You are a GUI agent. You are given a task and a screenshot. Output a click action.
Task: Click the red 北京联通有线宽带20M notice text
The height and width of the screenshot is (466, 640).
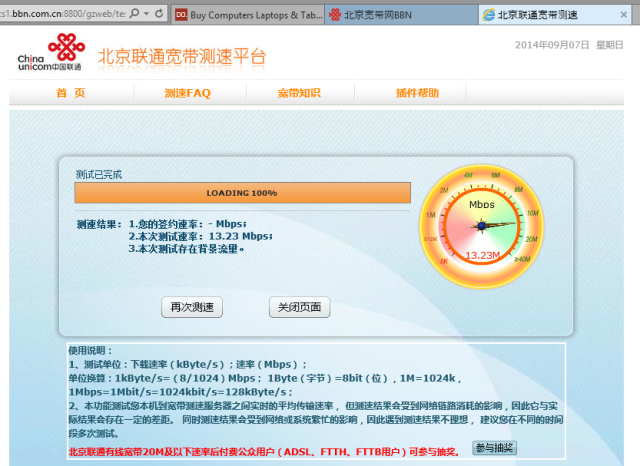[264, 452]
